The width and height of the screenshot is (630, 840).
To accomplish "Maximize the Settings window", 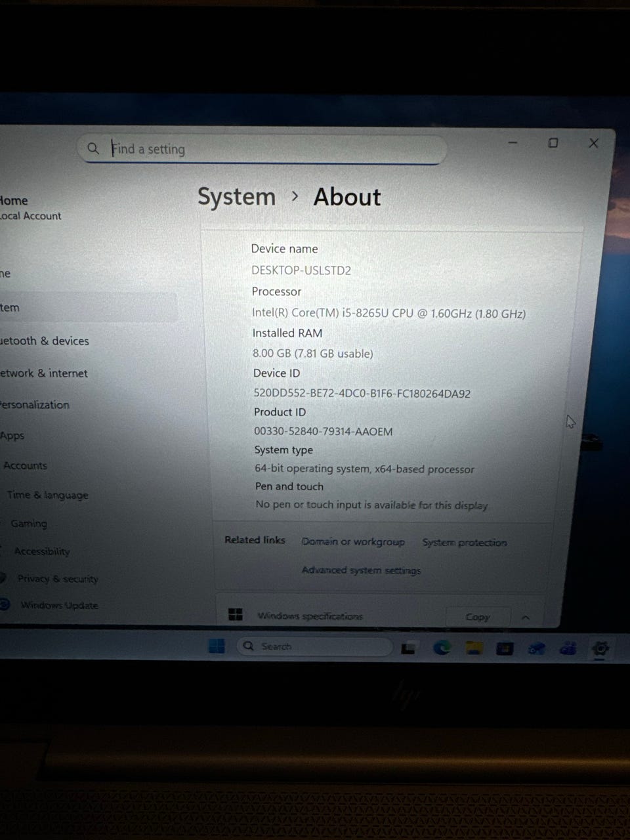I will pos(553,142).
